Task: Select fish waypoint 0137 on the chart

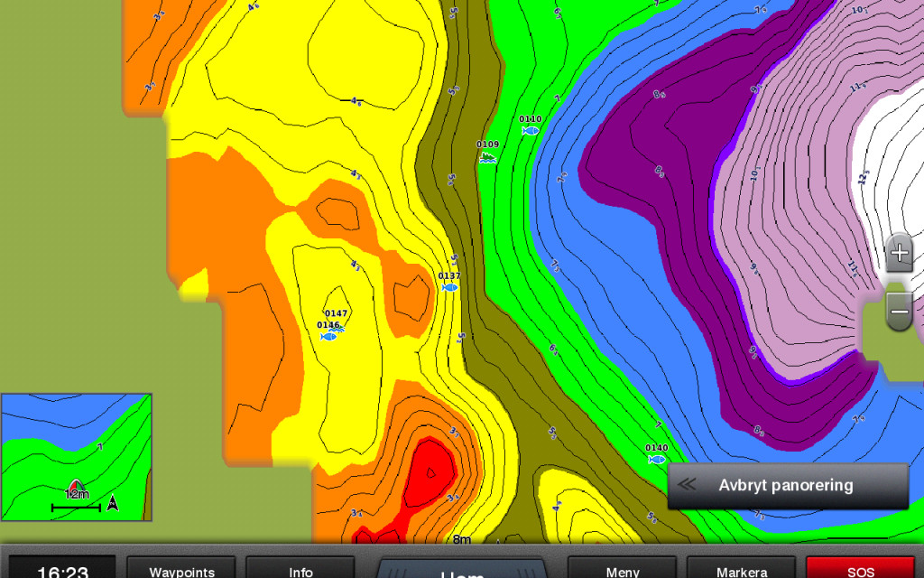Action: tap(449, 287)
